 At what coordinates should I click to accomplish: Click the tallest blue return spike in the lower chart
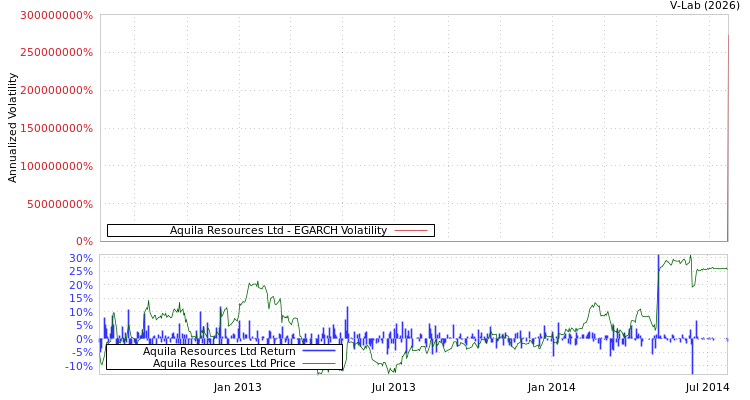(658, 290)
